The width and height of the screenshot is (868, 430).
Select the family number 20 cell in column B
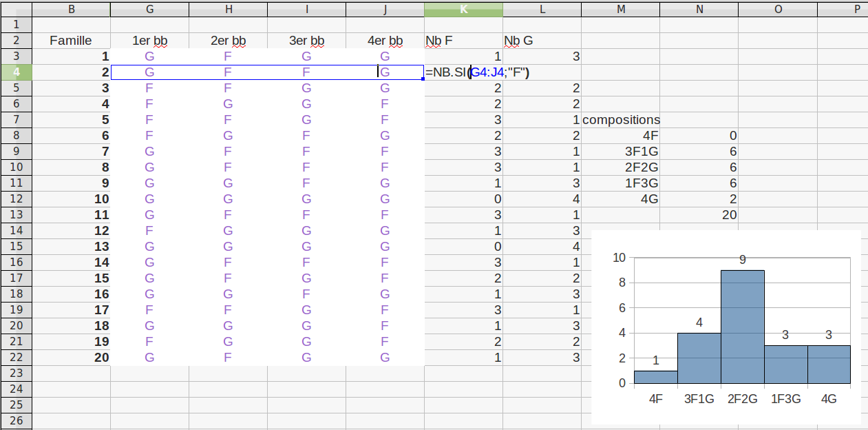(71, 357)
